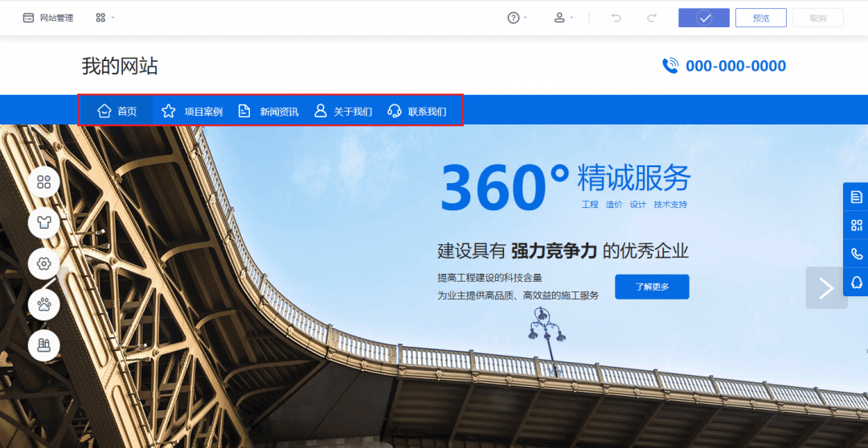Click the paw print icon in sidebar

click(x=43, y=304)
